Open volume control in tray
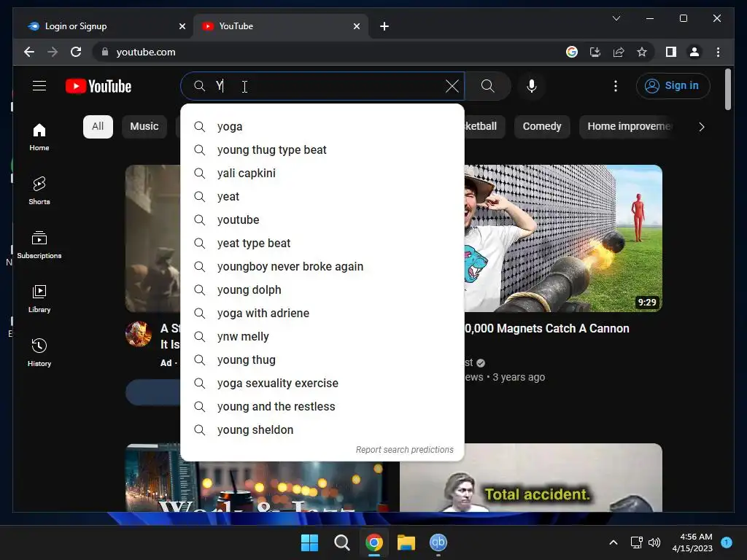The width and height of the screenshot is (747, 560). click(x=654, y=542)
